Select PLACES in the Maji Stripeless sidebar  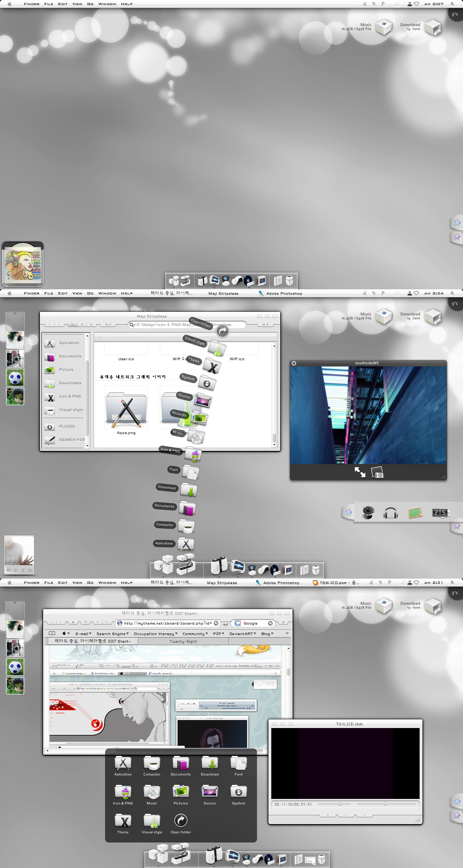coord(64,426)
